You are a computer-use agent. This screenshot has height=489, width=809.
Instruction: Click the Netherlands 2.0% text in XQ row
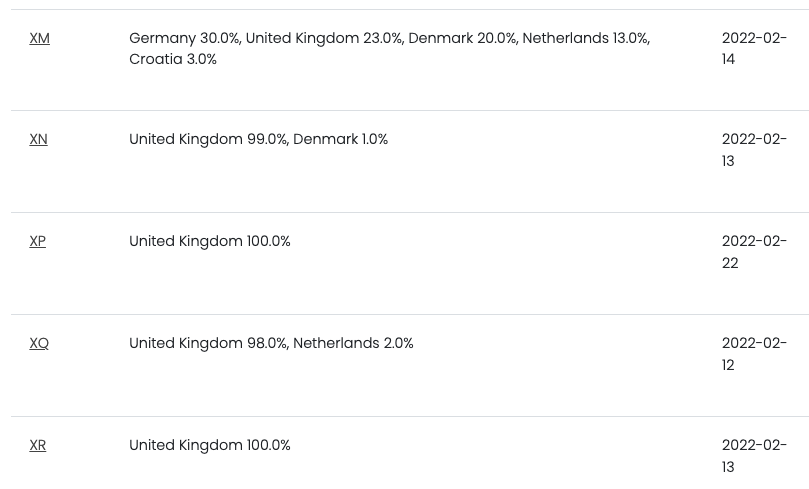click(x=353, y=343)
